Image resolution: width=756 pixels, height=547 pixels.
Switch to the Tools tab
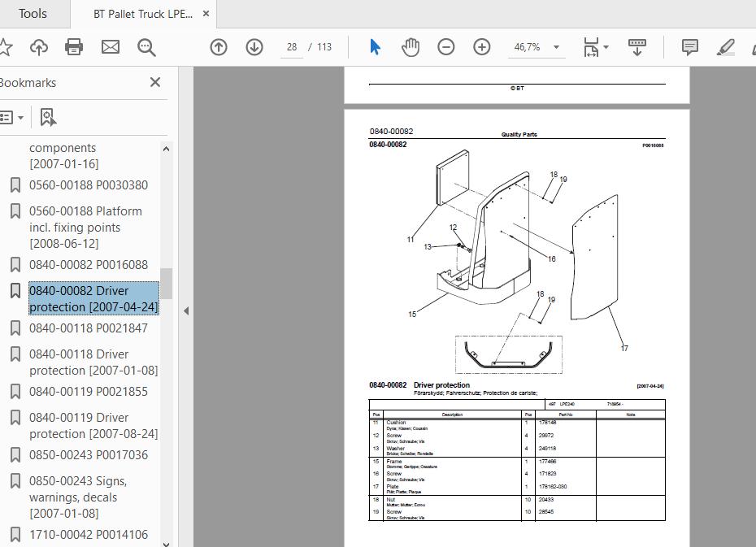(33, 13)
